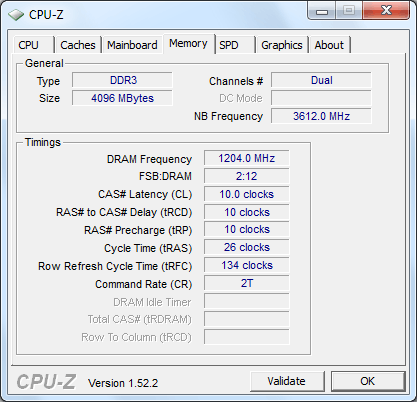
Task: Click the empty Total CAS# (tRDRAM) field
Action: pyautogui.click(x=247, y=320)
